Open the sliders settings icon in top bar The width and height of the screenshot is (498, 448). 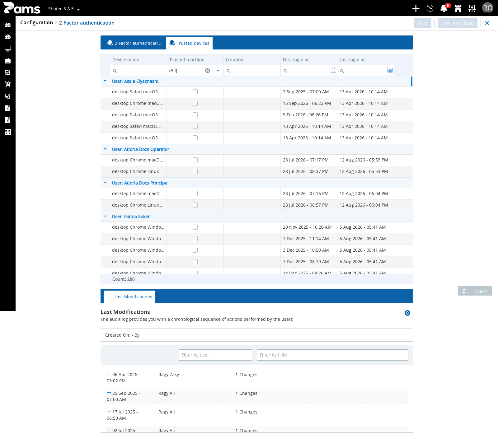point(472,8)
